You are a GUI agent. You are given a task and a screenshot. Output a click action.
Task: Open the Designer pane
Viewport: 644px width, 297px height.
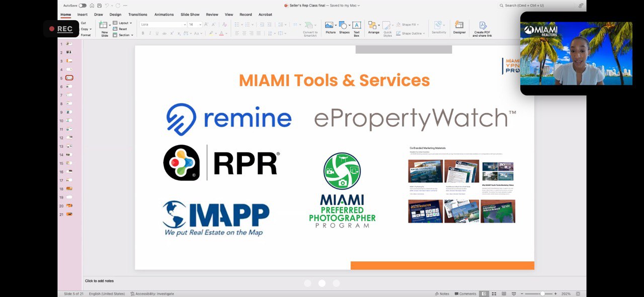point(459,28)
